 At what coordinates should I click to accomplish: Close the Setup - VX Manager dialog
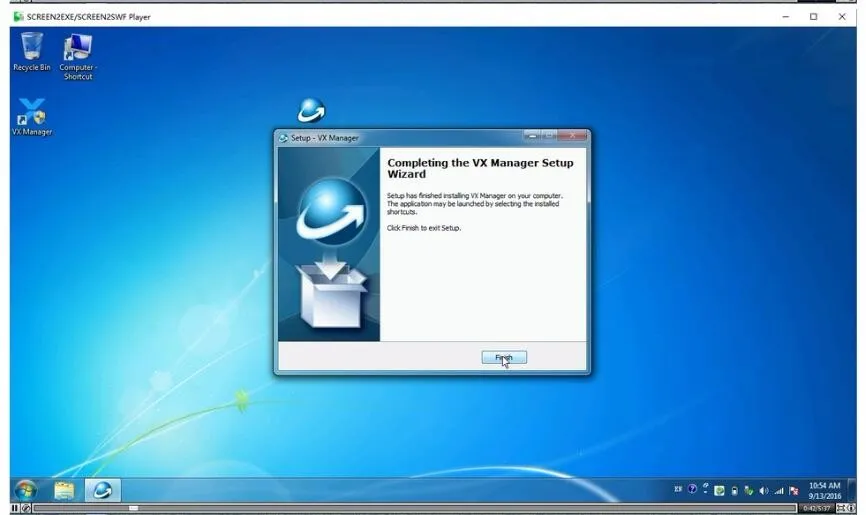572,135
